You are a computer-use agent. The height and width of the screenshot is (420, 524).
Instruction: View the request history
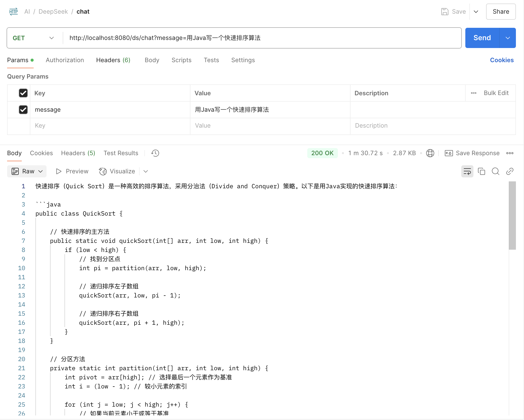155,153
